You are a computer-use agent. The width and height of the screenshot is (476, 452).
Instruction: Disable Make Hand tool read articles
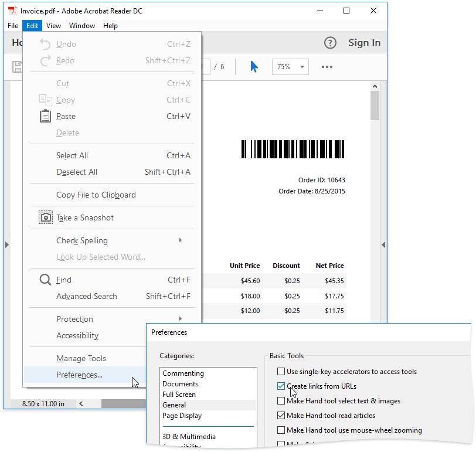281,416
